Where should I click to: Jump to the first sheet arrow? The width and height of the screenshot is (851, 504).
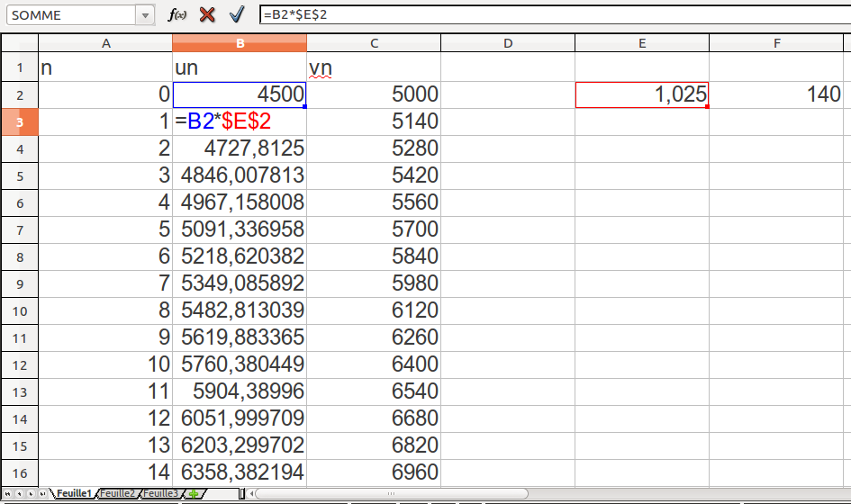pos(7,494)
